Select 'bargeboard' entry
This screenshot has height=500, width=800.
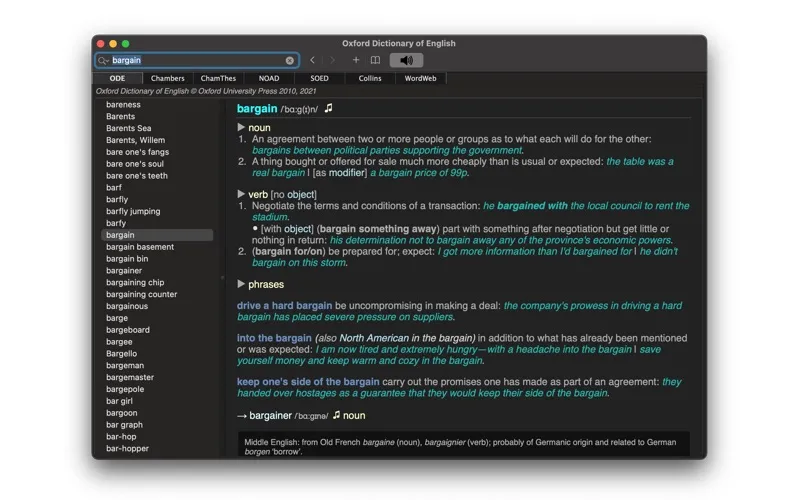(128, 330)
